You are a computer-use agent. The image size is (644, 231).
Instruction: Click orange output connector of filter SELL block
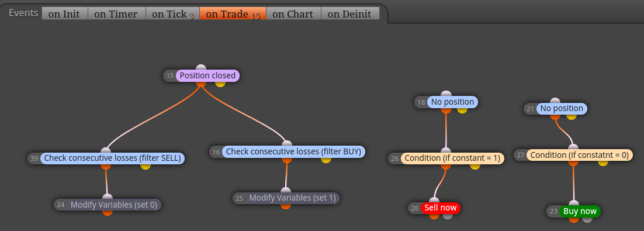tap(106, 167)
